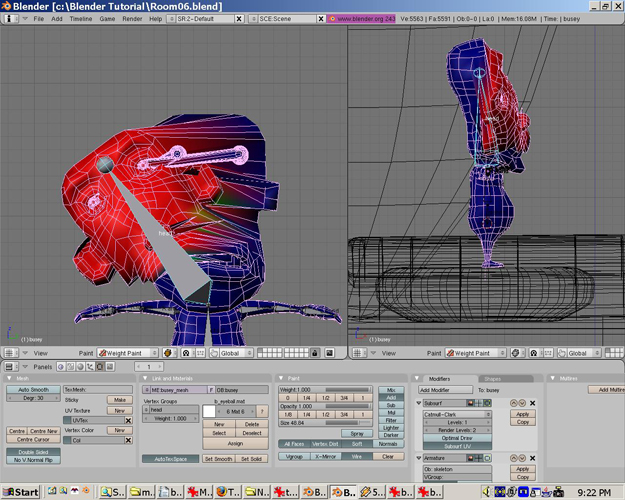Click the draw type icon beside Weight Paint

169,353
